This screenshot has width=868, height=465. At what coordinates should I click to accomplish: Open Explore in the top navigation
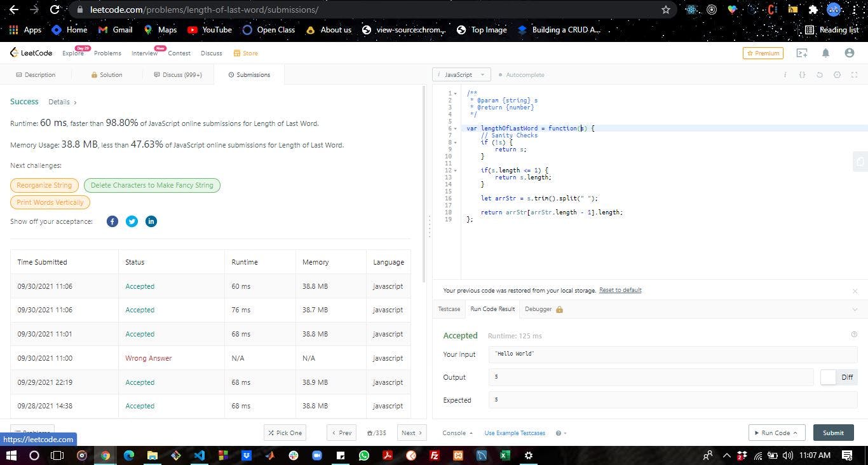[x=72, y=53]
